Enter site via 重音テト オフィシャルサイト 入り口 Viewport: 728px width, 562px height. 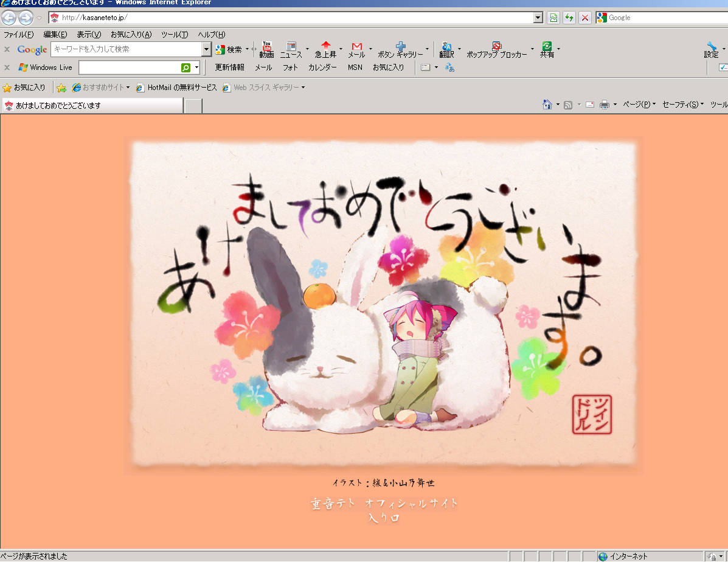[384, 510]
